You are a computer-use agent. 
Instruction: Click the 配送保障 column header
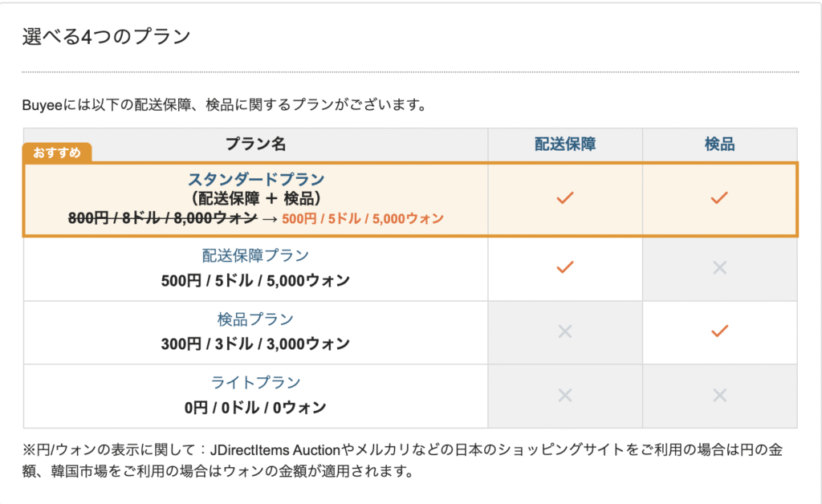[x=565, y=144]
